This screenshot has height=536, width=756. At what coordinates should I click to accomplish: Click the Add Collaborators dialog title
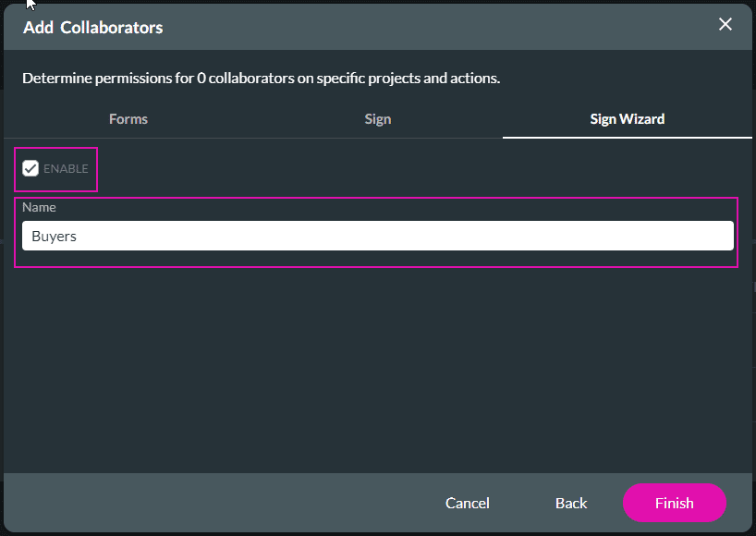pos(92,27)
